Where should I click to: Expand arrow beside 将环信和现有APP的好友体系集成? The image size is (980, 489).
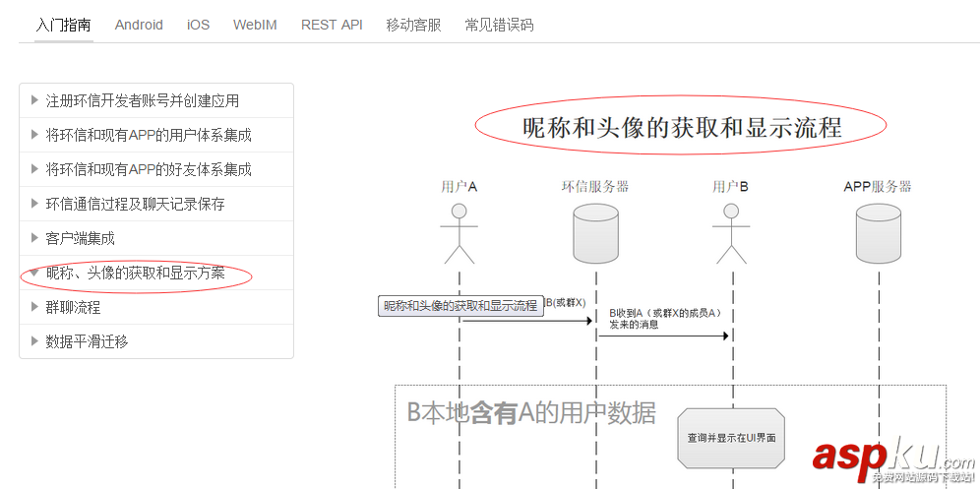coord(34,169)
